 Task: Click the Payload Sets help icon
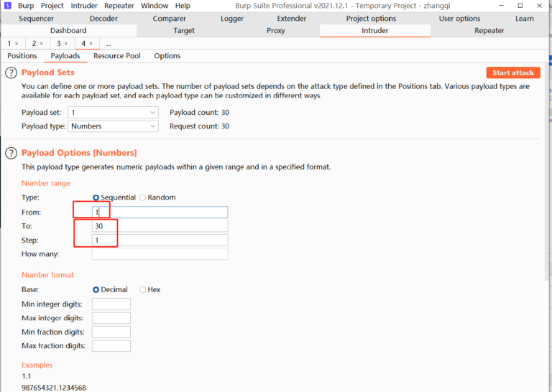(x=11, y=73)
